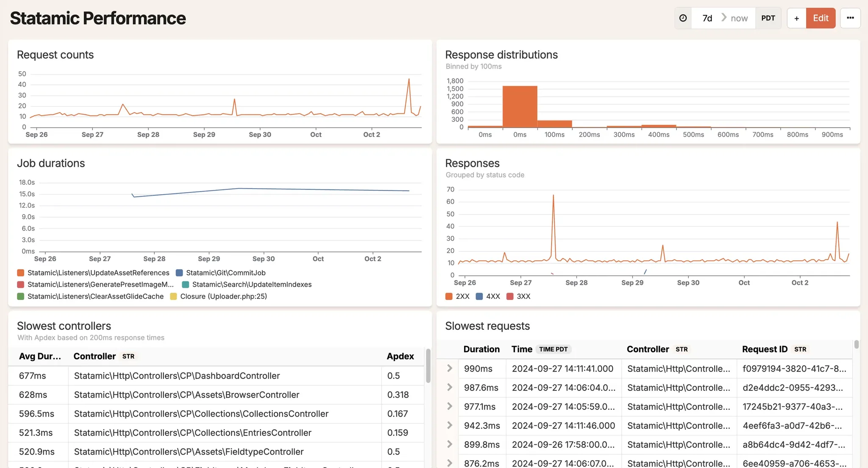Toggle the 3XX status legend swatch
Screen dimensions: 868x468
coord(510,296)
